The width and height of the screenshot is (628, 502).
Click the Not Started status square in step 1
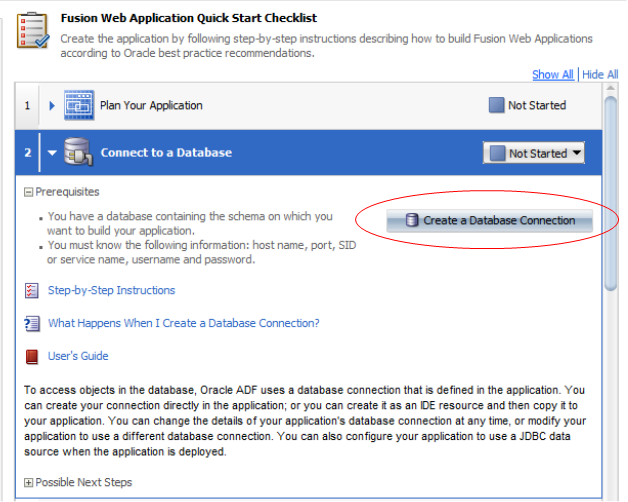coord(496,105)
